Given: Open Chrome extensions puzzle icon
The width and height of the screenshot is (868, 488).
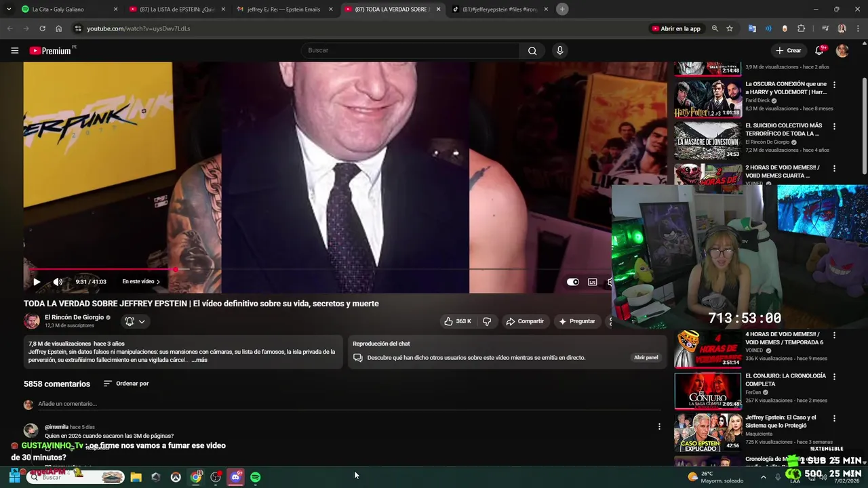Looking at the screenshot, I should [x=801, y=28].
